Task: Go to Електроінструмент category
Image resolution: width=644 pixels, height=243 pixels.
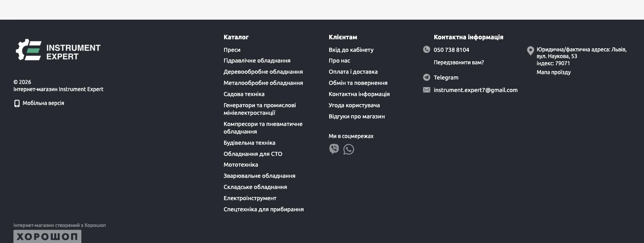Action: 250,198
